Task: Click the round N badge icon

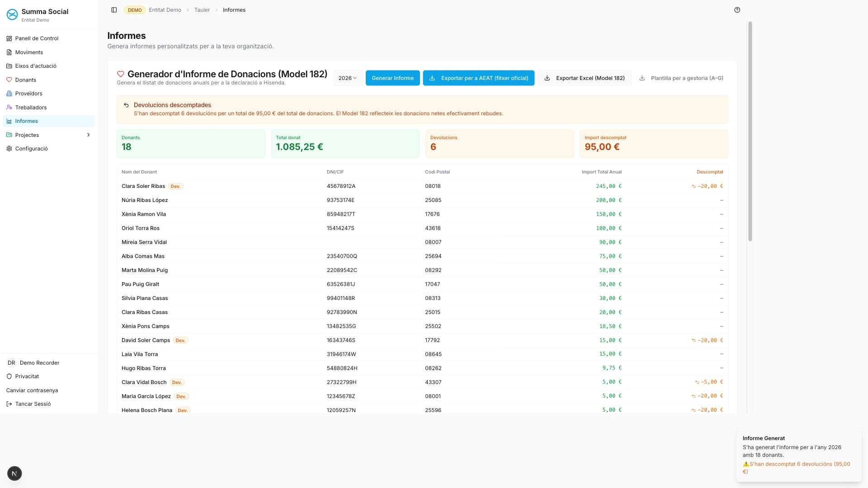Action: (x=14, y=473)
